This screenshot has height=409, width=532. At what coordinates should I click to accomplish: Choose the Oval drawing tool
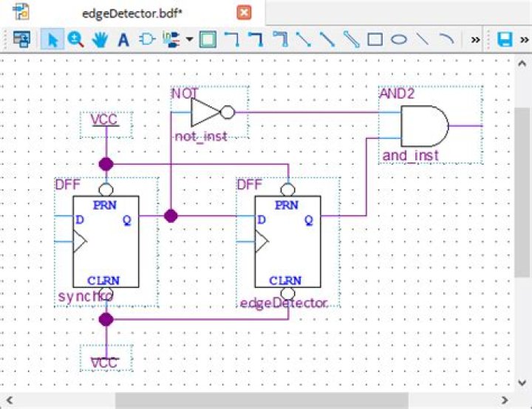coord(399,39)
